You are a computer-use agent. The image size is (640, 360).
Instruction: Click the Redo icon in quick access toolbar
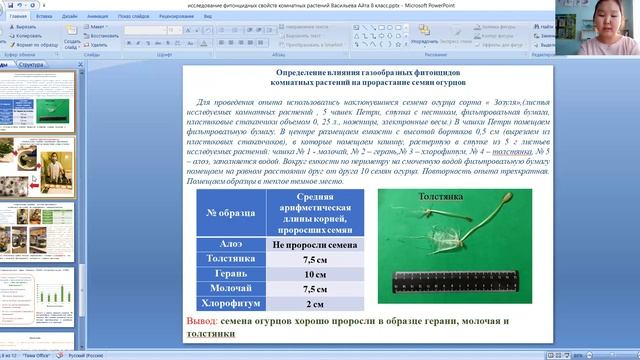click(x=33, y=5)
